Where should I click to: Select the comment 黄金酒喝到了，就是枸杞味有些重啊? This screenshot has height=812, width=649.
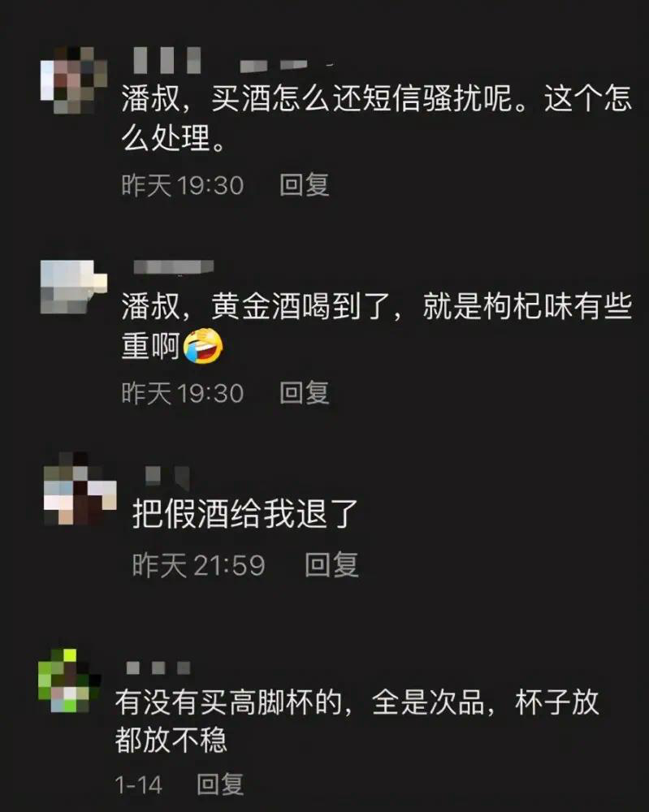coord(377,326)
